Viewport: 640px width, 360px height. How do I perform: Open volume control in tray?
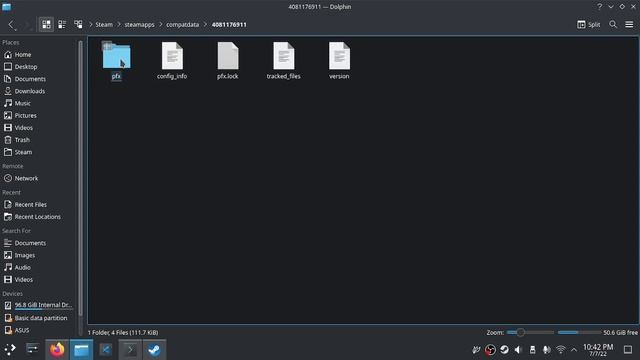[518, 350]
